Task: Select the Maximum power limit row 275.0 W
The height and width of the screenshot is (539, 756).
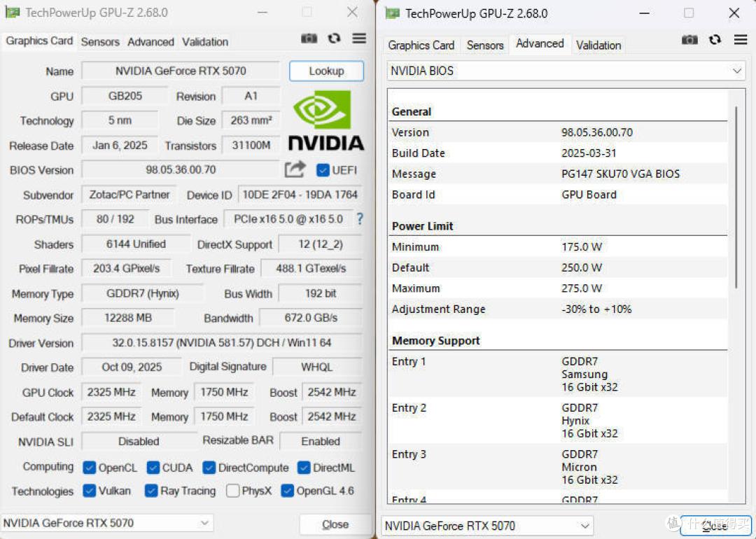Action: [x=559, y=288]
